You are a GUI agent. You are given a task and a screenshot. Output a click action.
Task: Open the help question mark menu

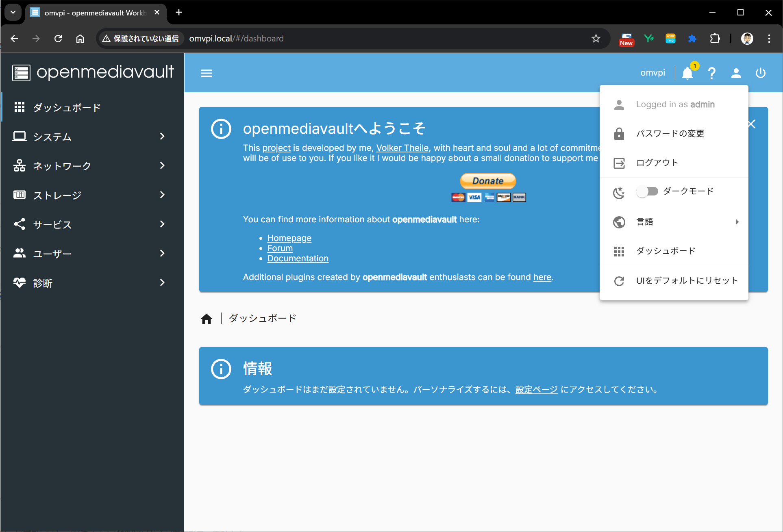coord(712,73)
